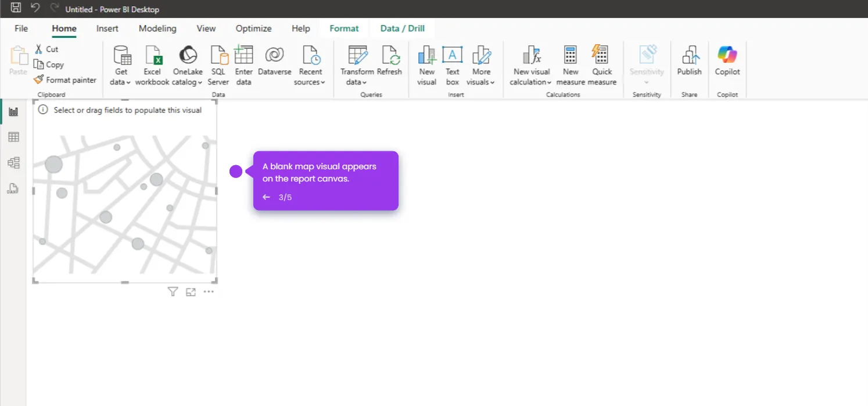The height and width of the screenshot is (406, 868).
Task: Click the Sensitivity button
Action: [647, 66]
